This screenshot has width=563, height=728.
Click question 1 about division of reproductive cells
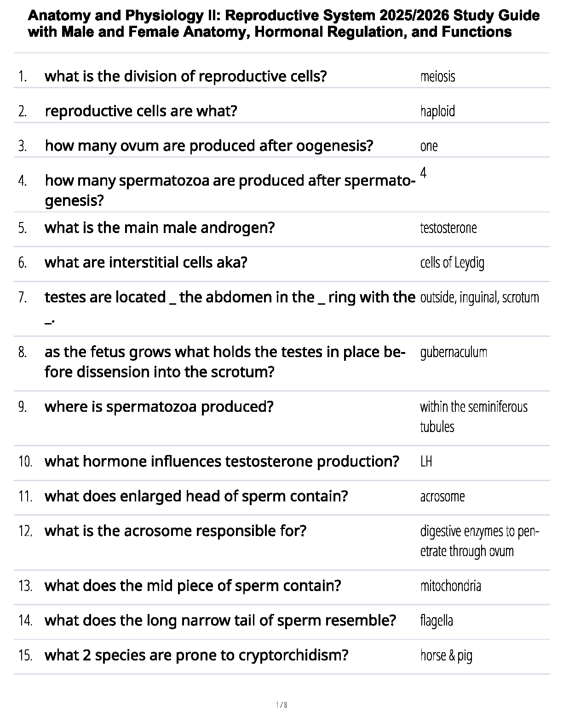185,76
